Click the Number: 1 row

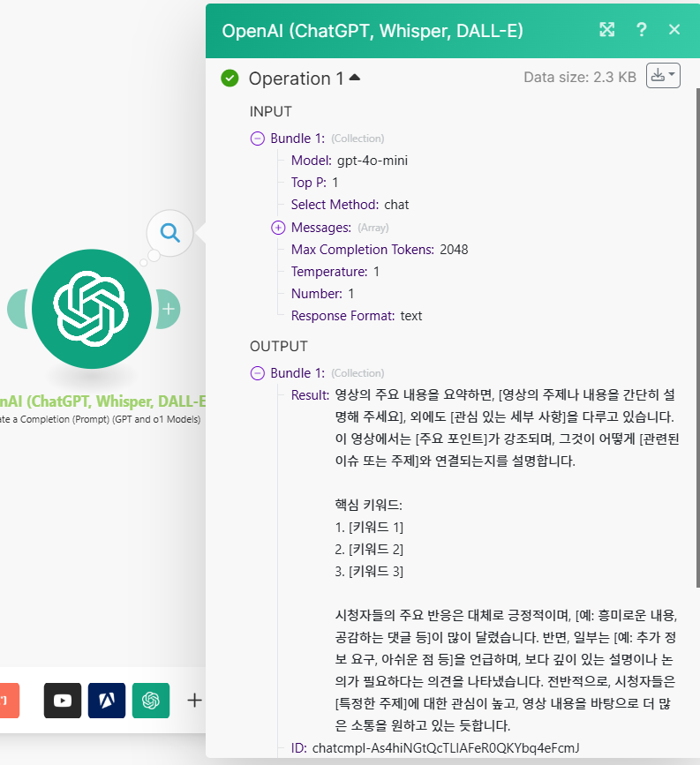click(323, 294)
